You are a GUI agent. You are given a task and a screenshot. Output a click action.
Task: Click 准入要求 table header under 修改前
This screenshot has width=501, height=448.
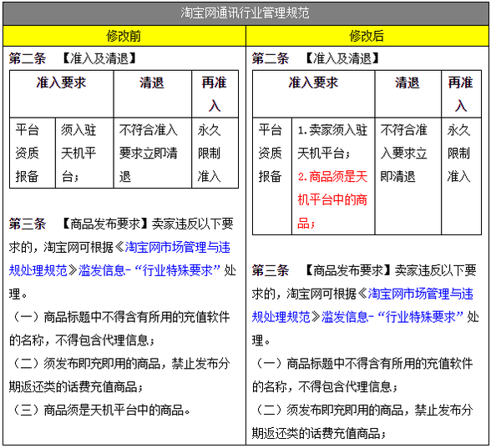coord(61,83)
